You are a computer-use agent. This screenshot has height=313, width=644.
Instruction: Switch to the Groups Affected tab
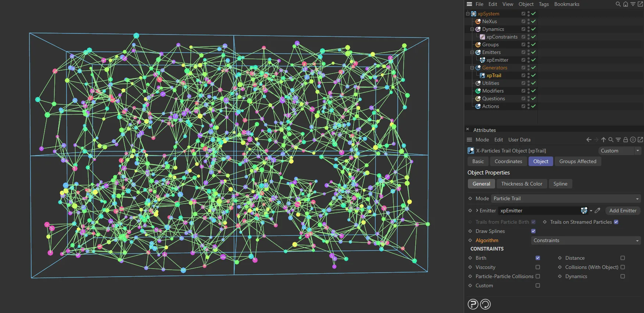[x=578, y=161]
